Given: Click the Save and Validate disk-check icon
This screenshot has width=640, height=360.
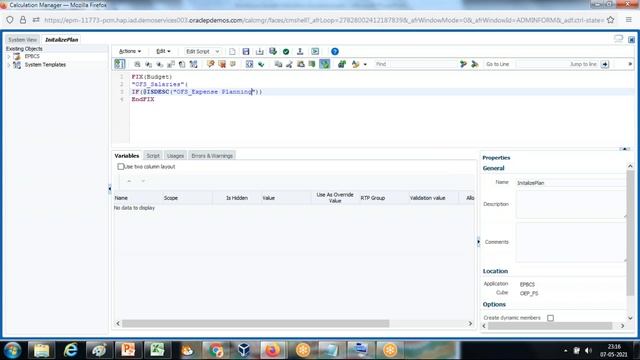Looking at the screenshot, I should point(273,51).
